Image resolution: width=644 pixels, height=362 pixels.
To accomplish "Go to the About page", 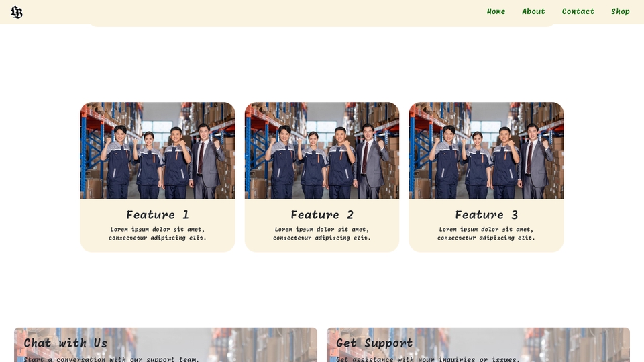I will (533, 11).
